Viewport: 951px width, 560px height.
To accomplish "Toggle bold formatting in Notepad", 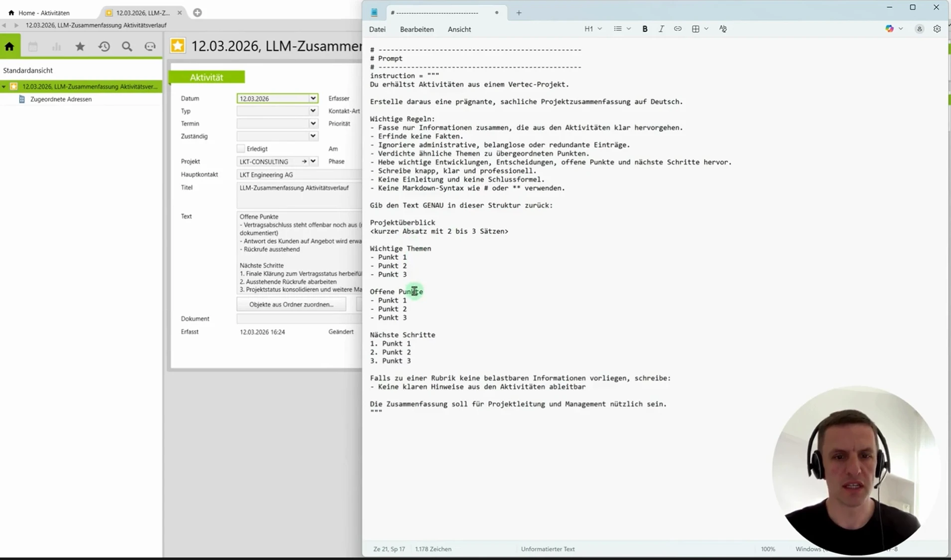I will point(644,29).
